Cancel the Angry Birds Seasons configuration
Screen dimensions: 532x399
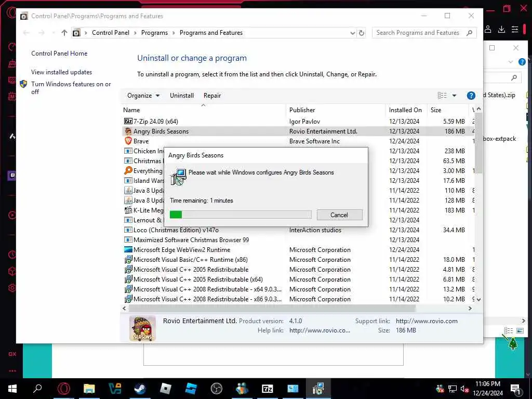pos(339,215)
